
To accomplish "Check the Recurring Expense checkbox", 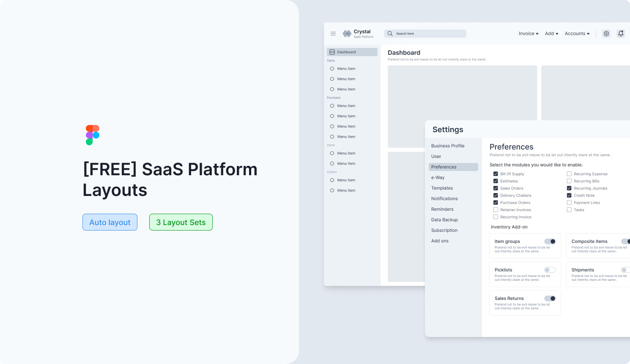I will point(569,174).
